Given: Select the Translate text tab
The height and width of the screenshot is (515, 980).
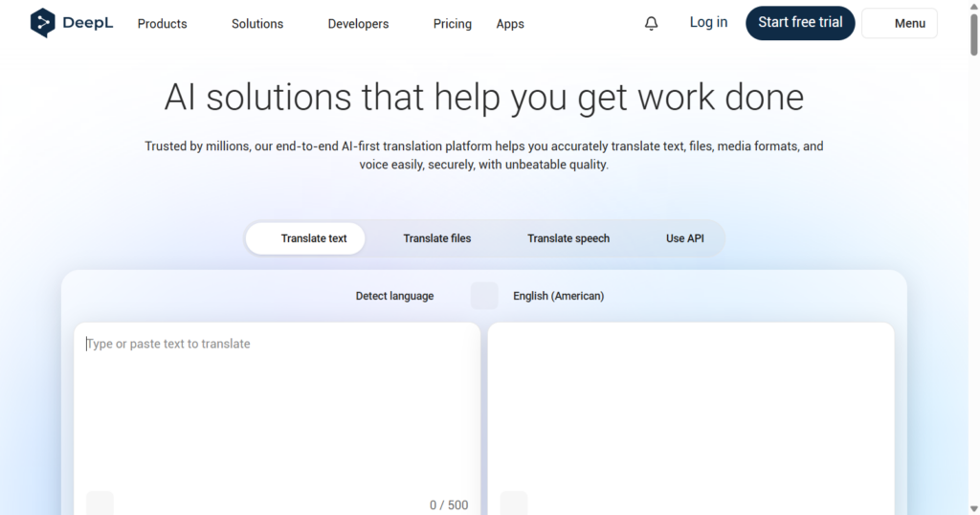Looking at the screenshot, I should click(305, 238).
